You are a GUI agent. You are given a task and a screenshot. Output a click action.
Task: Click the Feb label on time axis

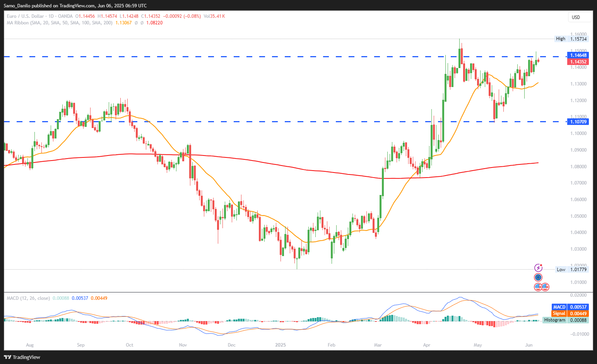click(331, 345)
